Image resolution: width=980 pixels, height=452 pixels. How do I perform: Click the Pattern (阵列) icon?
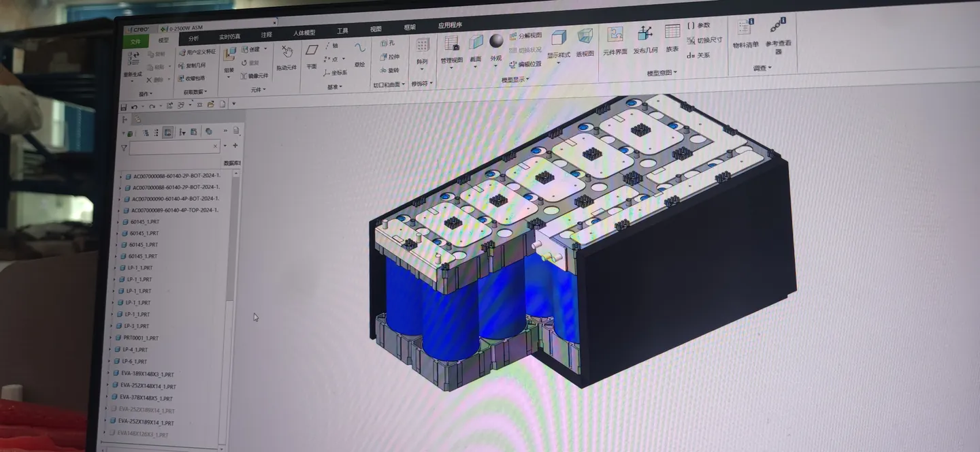(x=423, y=46)
